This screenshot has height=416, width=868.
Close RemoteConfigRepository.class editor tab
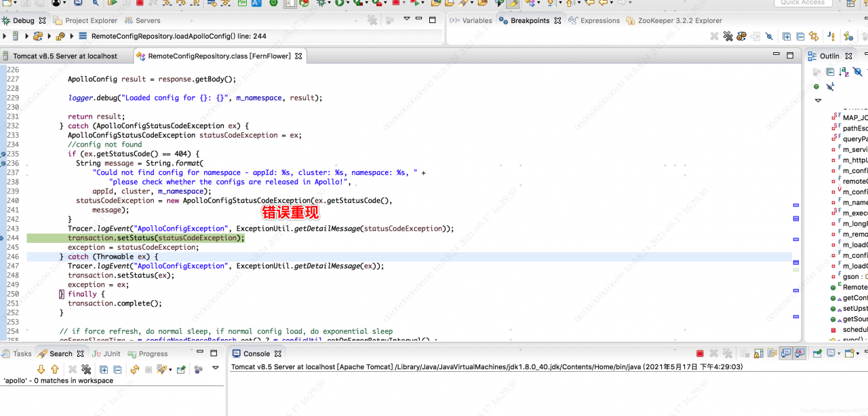(x=297, y=56)
